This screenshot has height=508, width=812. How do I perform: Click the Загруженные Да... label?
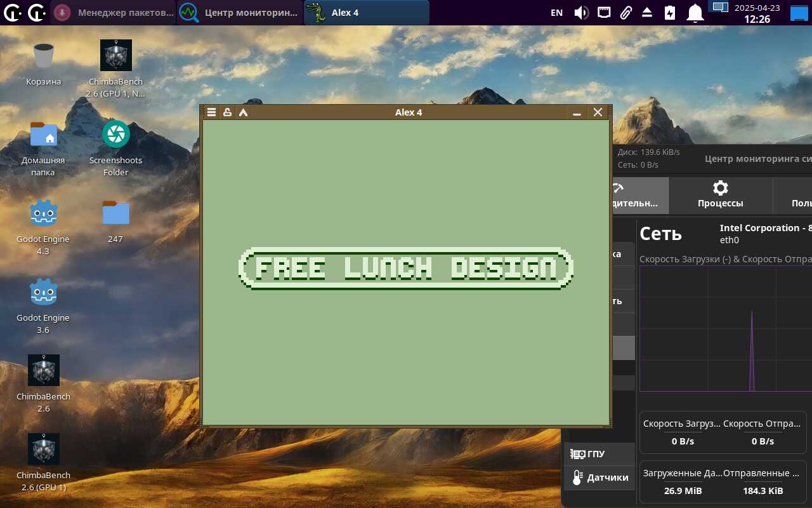pyautogui.click(x=682, y=473)
